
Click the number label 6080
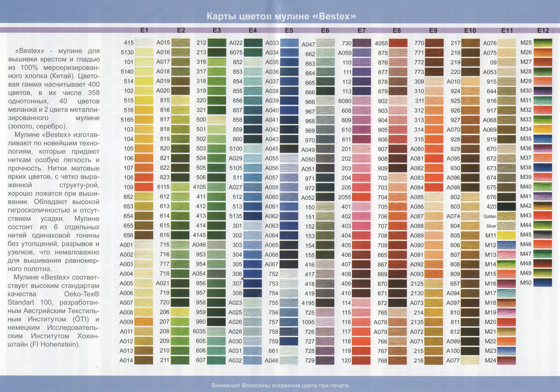pos(345,101)
